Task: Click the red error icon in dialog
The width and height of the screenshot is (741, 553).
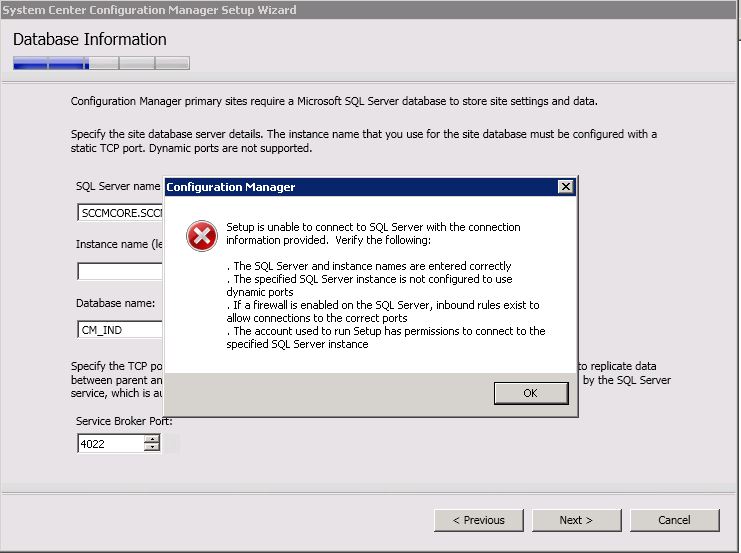Action: pos(202,235)
